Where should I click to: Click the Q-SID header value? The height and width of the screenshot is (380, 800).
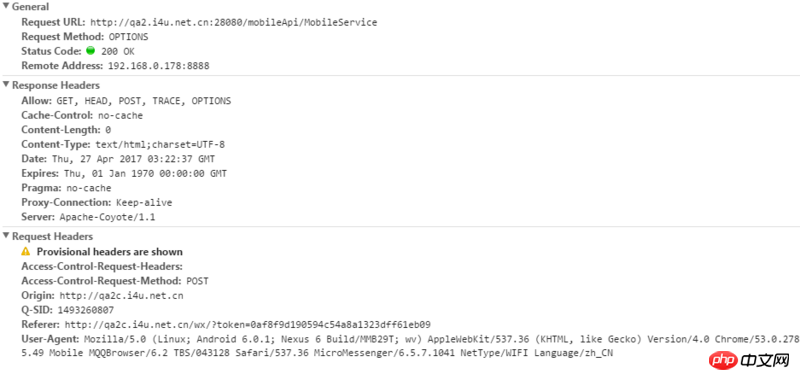point(86,310)
